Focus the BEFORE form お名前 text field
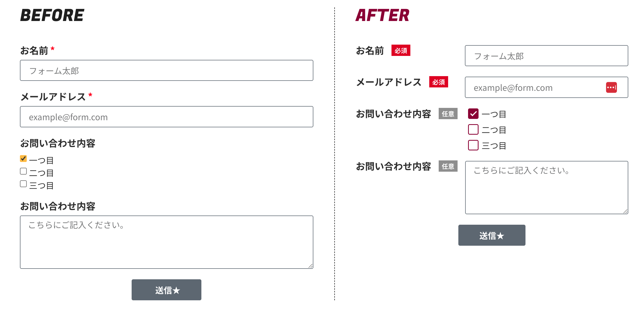The width and height of the screenshot is (644, 315). pyautogui.click(x=167, y=70)
